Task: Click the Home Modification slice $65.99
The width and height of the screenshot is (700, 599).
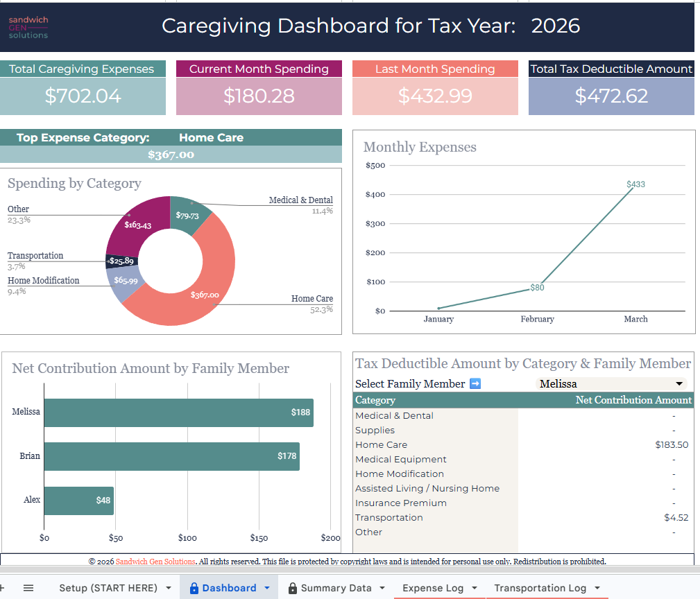Action: pos(126,281)
